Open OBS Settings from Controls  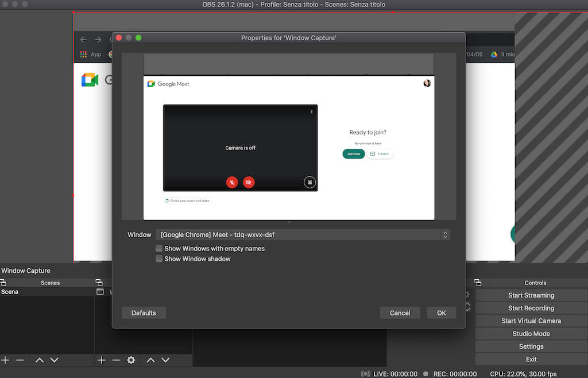coord(531,346)
